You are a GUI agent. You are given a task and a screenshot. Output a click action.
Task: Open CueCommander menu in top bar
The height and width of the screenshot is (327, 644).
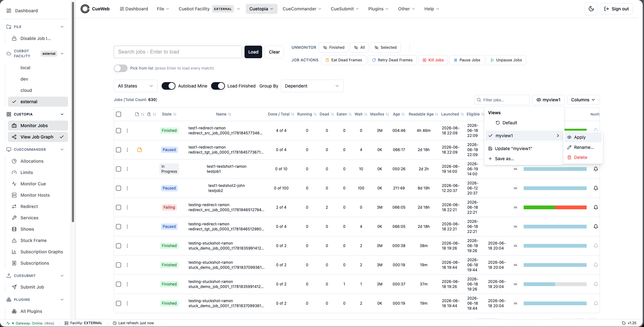[302, 9]
